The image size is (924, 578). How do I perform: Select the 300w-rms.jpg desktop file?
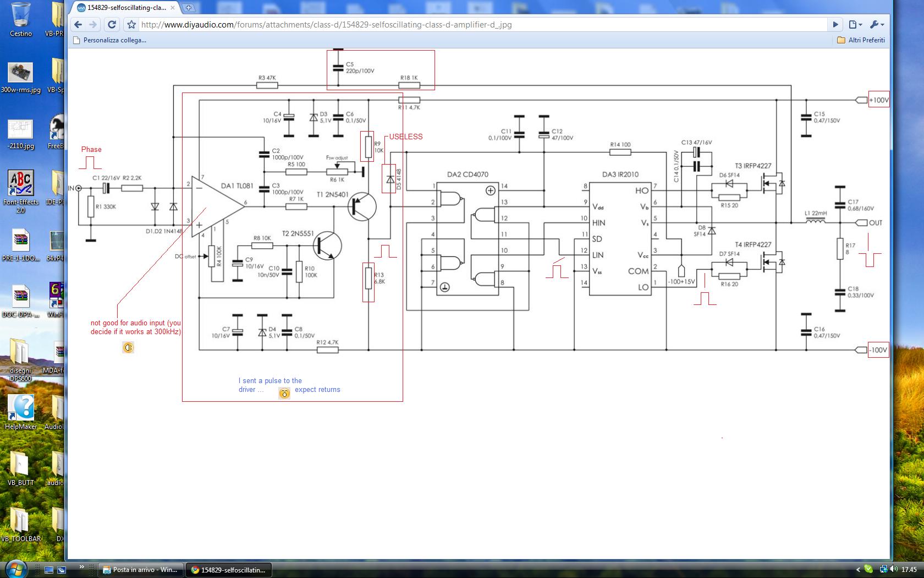click(x=20, y=78)
